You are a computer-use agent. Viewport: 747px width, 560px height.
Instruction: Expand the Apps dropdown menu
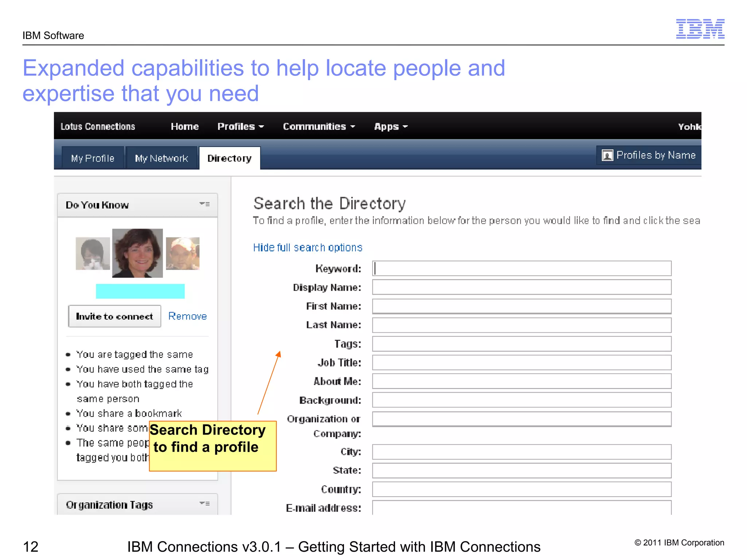(391, 127)
